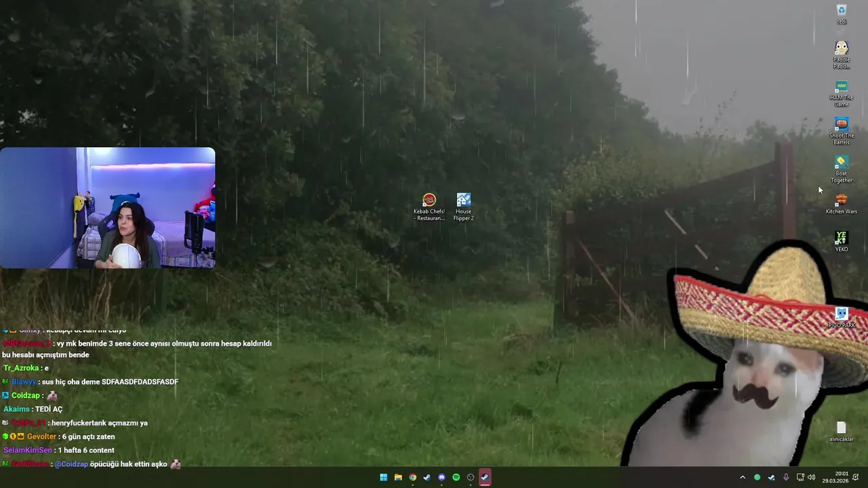Click the "1 hafta 6 content" message
The height and width of the screenshot is (488, 868).
click(86, 450)
